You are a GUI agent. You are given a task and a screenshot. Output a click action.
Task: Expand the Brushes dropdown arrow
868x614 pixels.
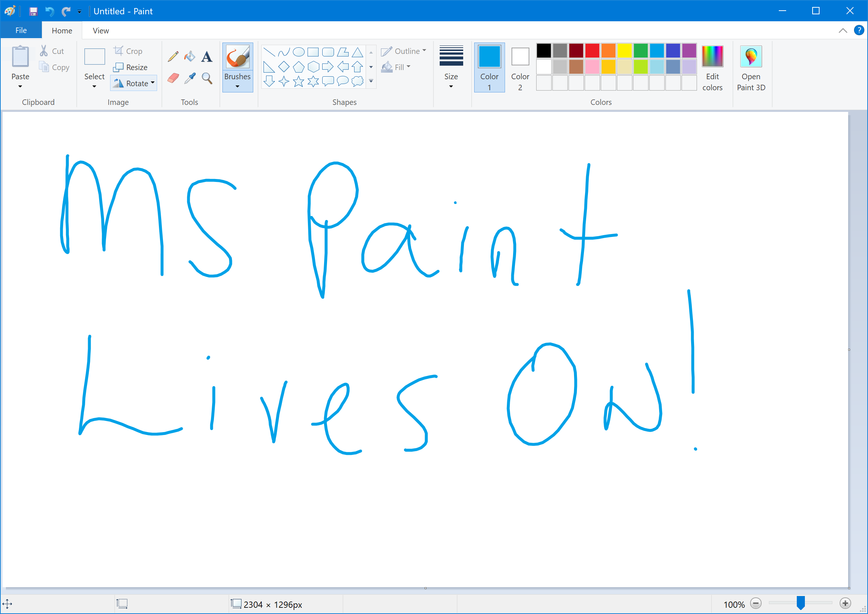(237, 87)
